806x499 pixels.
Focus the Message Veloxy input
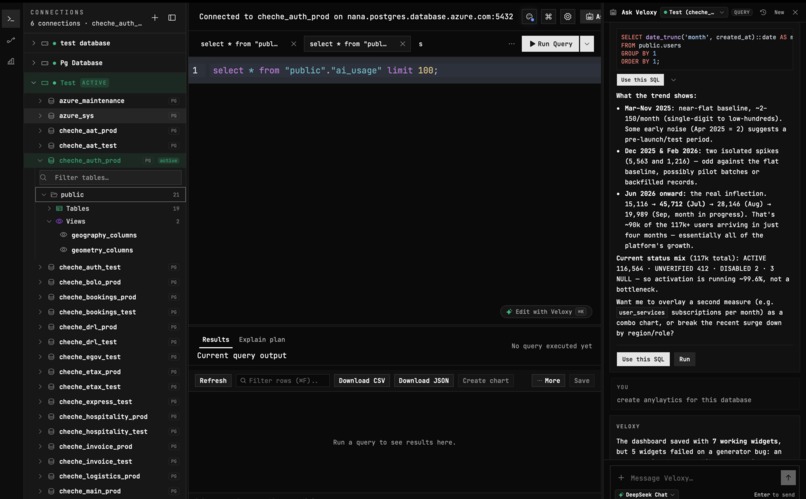(x=702, y=478)
